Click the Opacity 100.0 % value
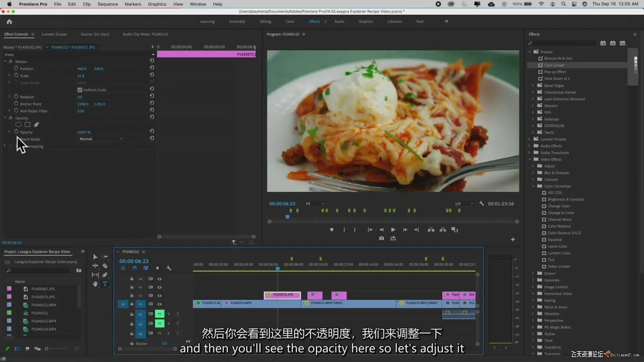644x362 pixels. click(x=84, y=132)
